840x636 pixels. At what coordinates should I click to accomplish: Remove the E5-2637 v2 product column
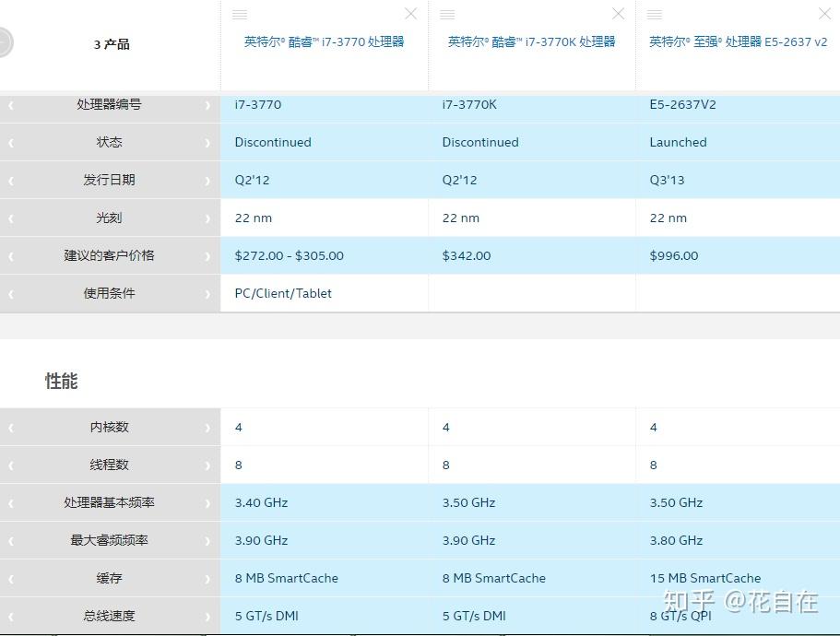pos(825,14)
